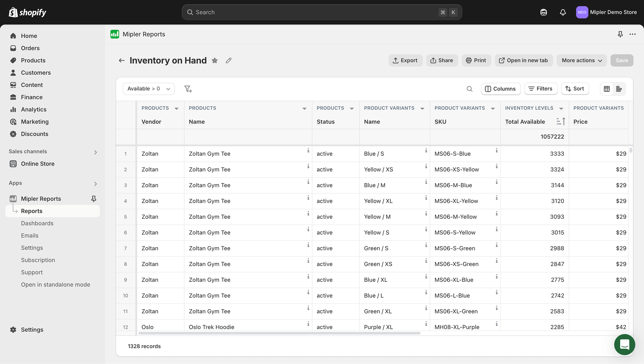Click info icon on row 1 SKU
Screen dimensions: 644x364
tap(497, 150)
